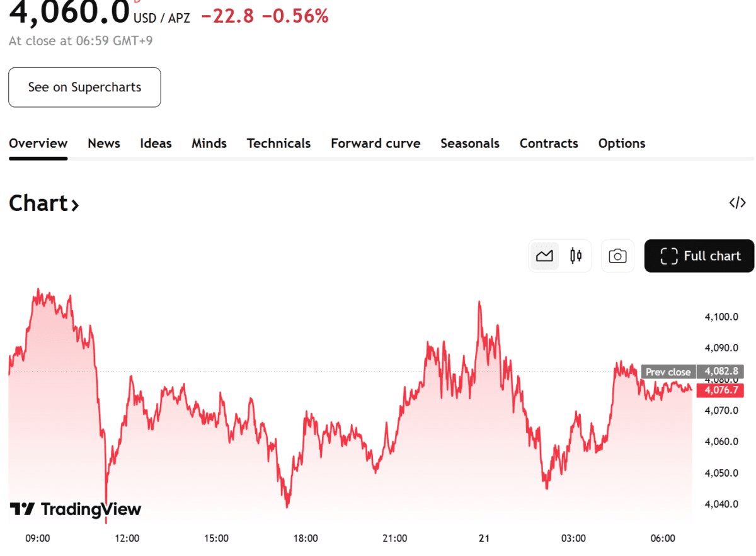Viewport: 756px width, 556px height.
Task: Switch to candlestick chart style
Action: (575, 256)
